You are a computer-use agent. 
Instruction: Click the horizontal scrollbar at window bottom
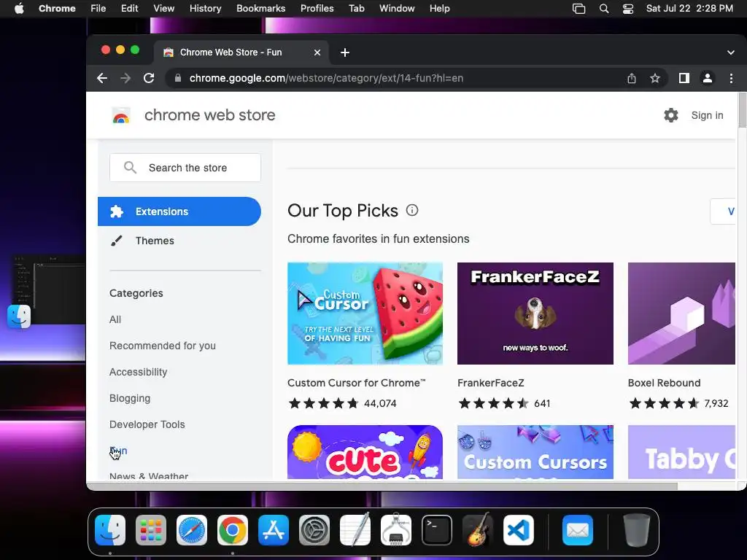tap(382, 486)
